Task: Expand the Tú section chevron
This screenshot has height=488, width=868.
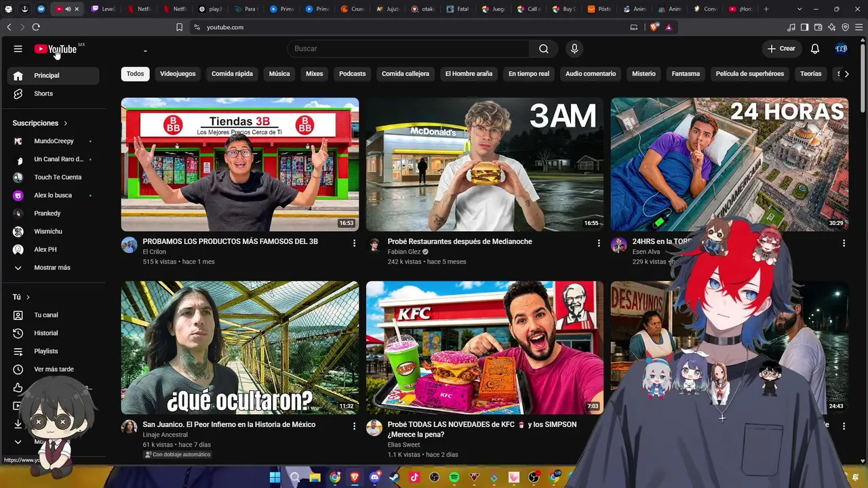Action: 28,297
